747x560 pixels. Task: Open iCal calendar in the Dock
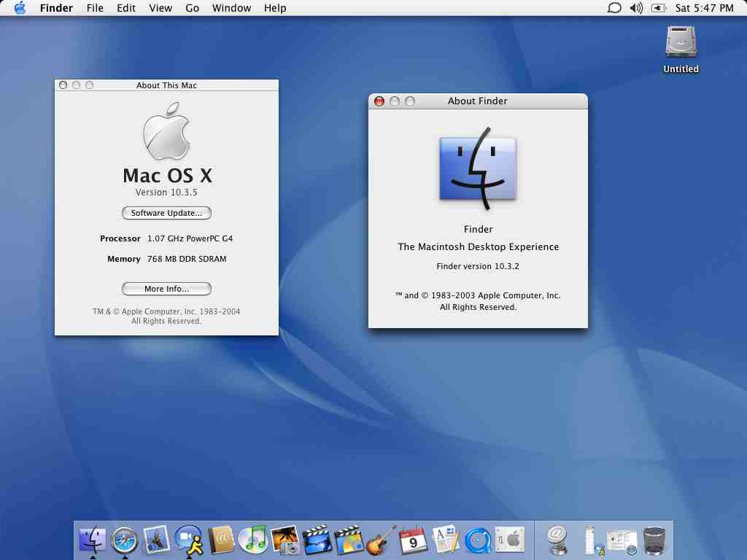coord(413,540)
